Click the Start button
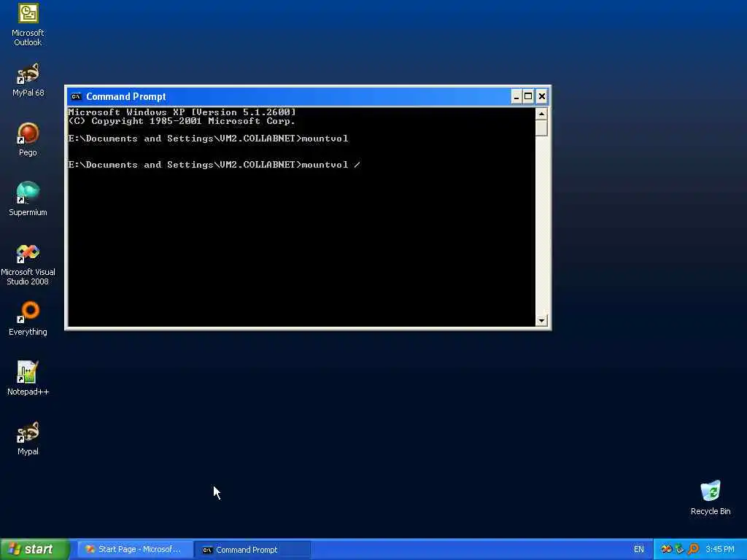Viewport: 747px width, 560px height. [35, 549]
